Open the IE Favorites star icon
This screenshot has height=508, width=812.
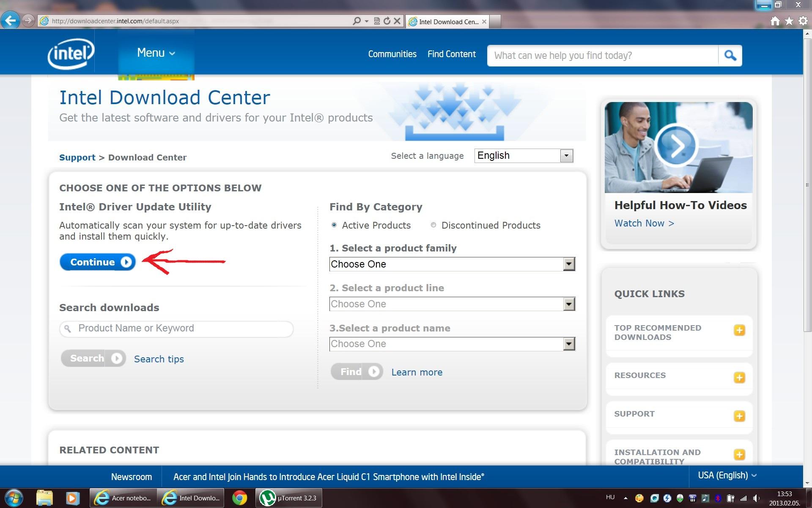[789, 21]
